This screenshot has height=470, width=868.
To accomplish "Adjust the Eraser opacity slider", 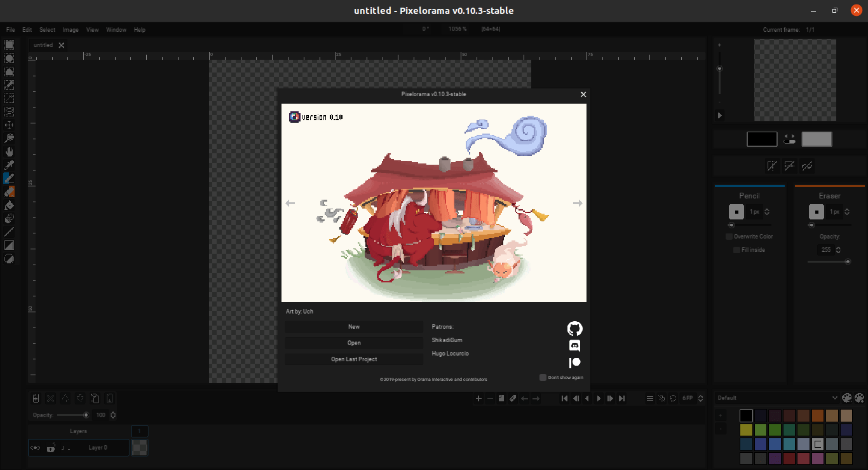I will (x=829, y=261).
